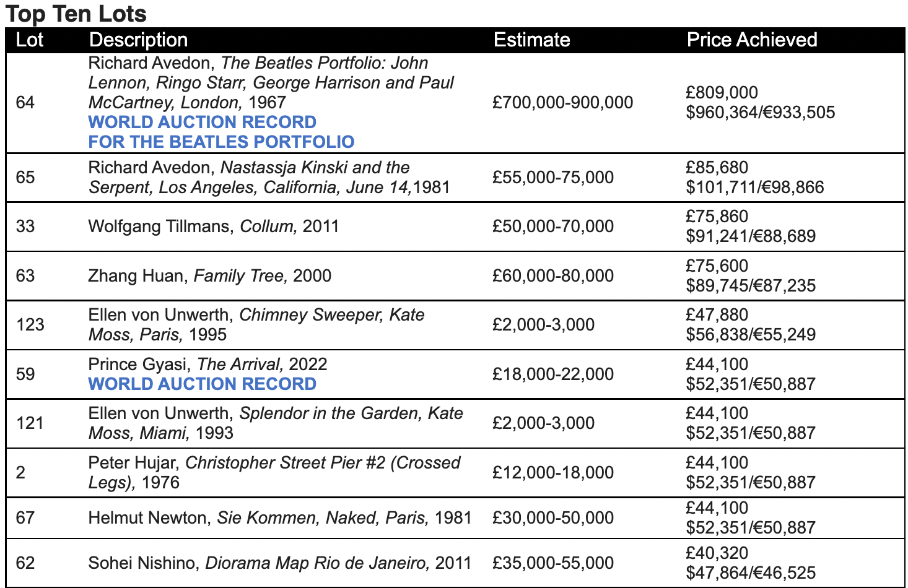Click the 'Price Achieved' column header
The image size is (908, 588).
click(x=752, y=40)
